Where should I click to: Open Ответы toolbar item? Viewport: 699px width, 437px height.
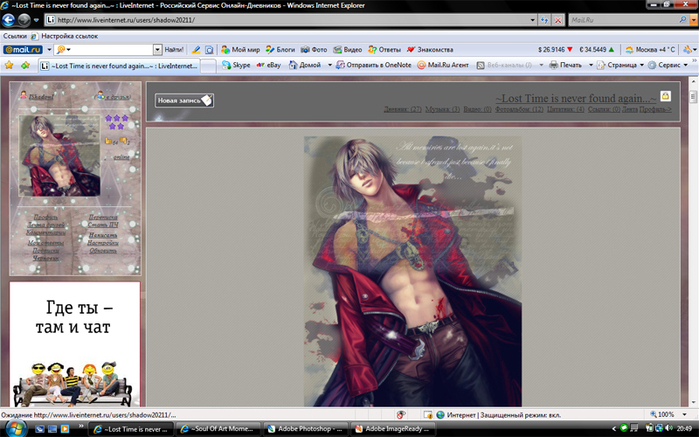(384, 49)
